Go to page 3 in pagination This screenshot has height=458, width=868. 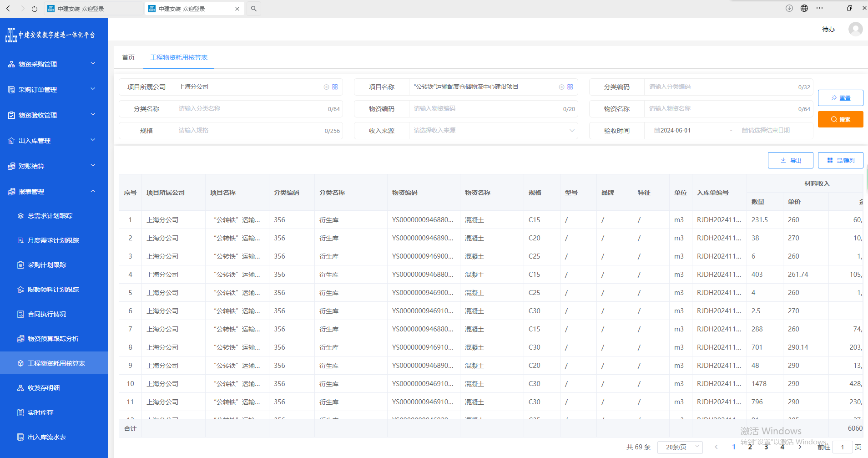[766, 447]
